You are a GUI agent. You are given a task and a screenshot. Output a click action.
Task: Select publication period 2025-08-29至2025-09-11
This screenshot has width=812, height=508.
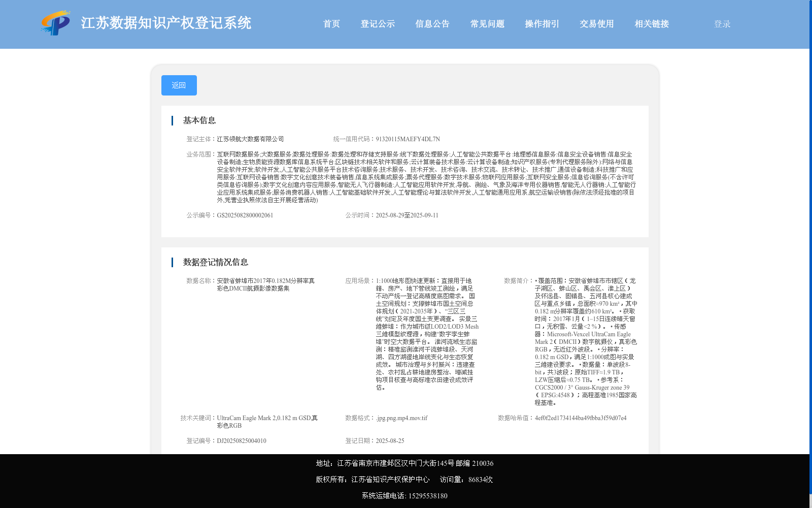(x=407, y=215)
